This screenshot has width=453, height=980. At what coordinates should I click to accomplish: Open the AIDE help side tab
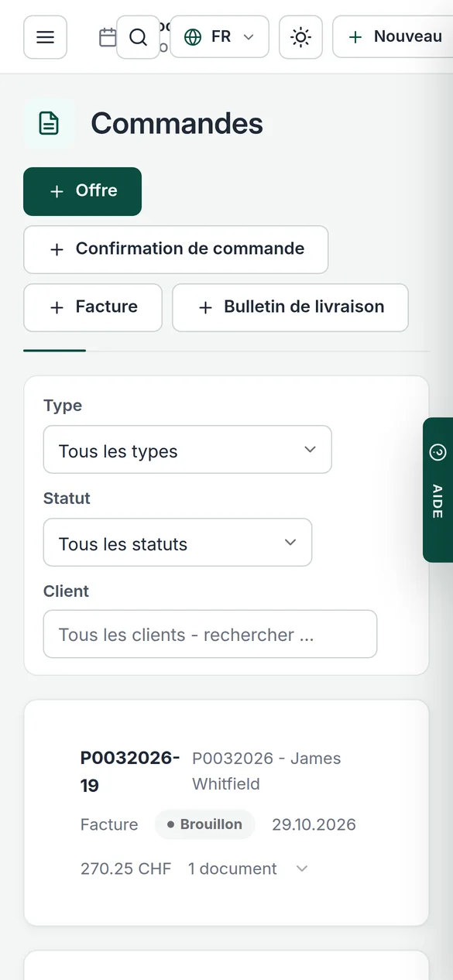[x=438, y=490]
